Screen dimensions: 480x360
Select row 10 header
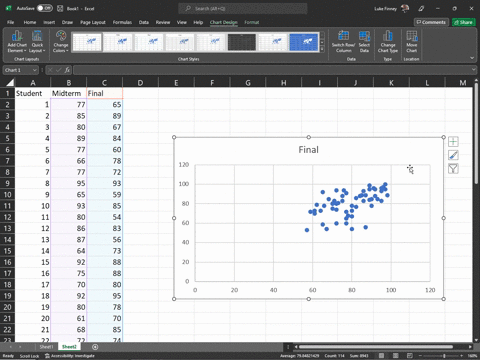pyautogui.click(x=7, y=195)
